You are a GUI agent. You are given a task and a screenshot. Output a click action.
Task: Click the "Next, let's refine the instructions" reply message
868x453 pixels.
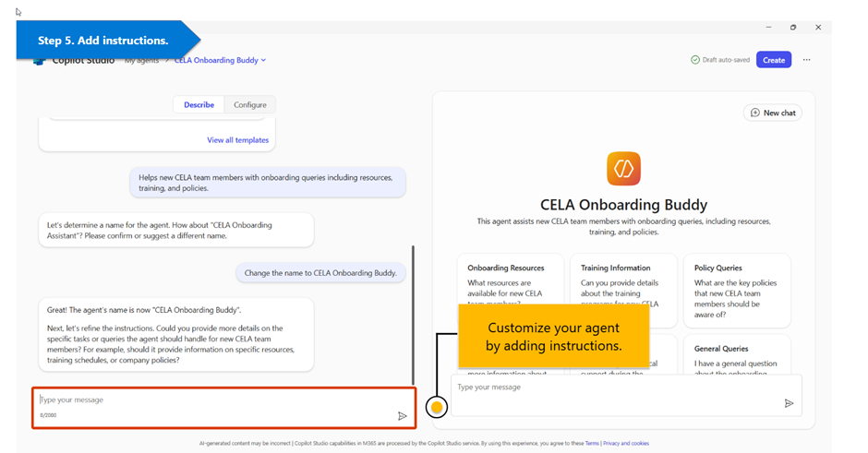click(176, 335)
